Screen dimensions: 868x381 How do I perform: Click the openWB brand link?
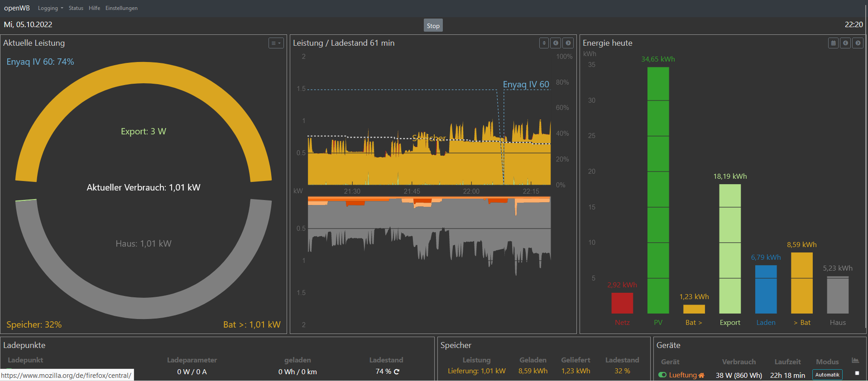(x=17, y=8)
